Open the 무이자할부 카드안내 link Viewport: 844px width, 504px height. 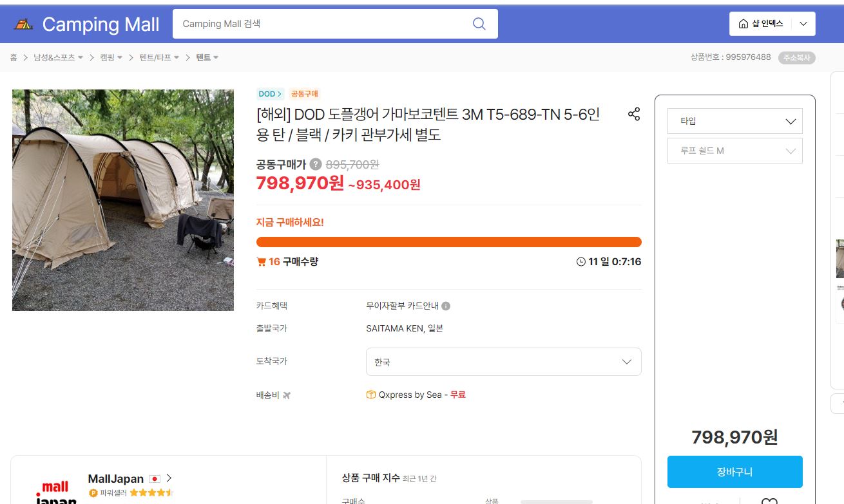(402, 306)
